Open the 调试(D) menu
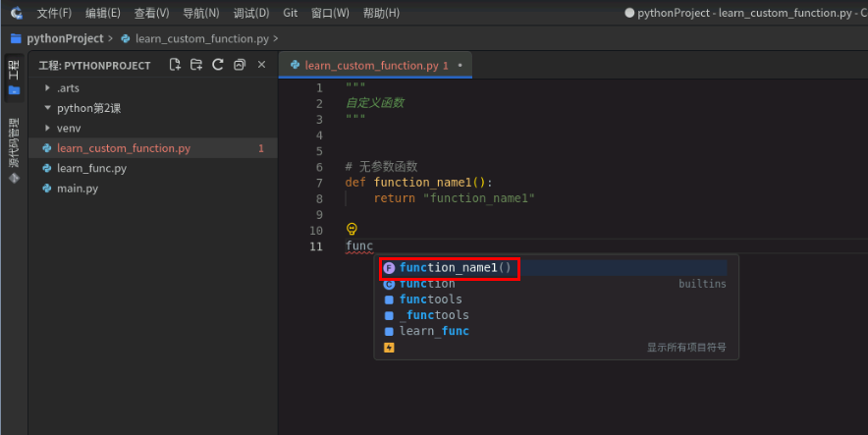The width and height of the screenshot is (868, 435). click(x=251, y=13)
